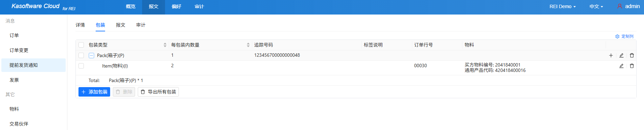Delete the Pack(箱子)(P) row with trash icon
This screenshot has height=130, width=644.
(632, 55)
